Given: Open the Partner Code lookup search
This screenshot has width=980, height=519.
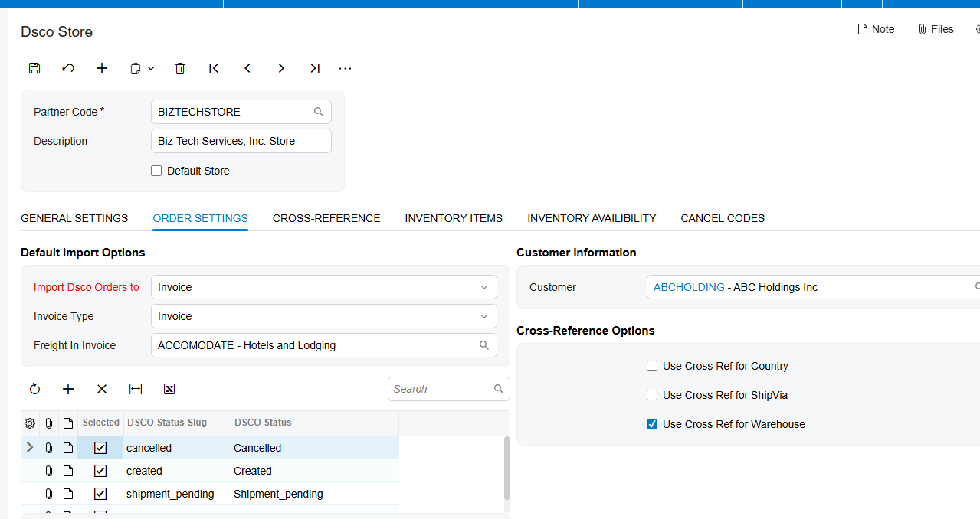Looking at the screenshot, I should [x=319, y=112].
